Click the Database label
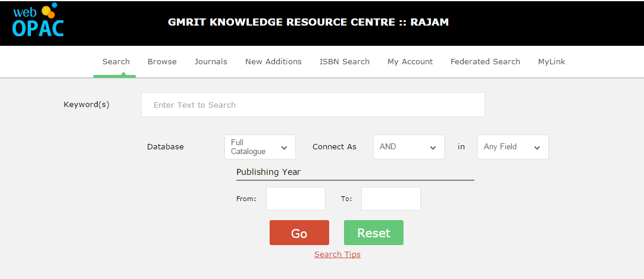Image resolution: width=644 pixels, height=279 pixels. tap(165, 147)
